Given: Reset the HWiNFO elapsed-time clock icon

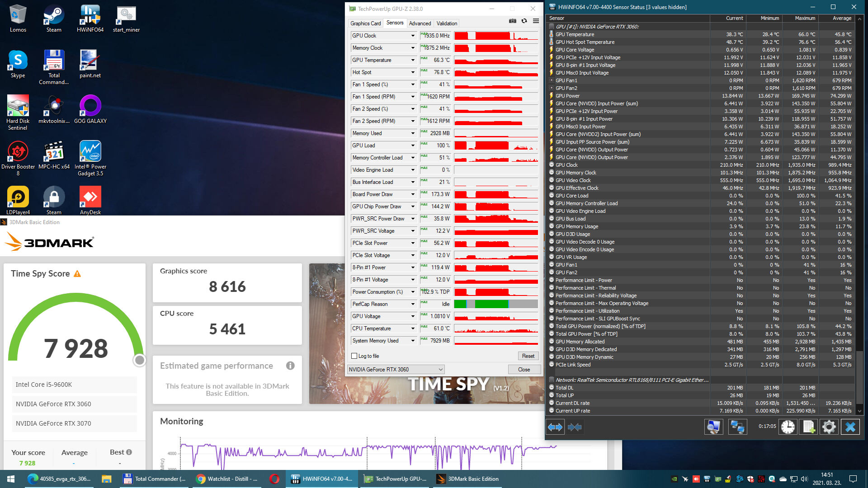Looking at the screenshot, I should coord(788,427).
